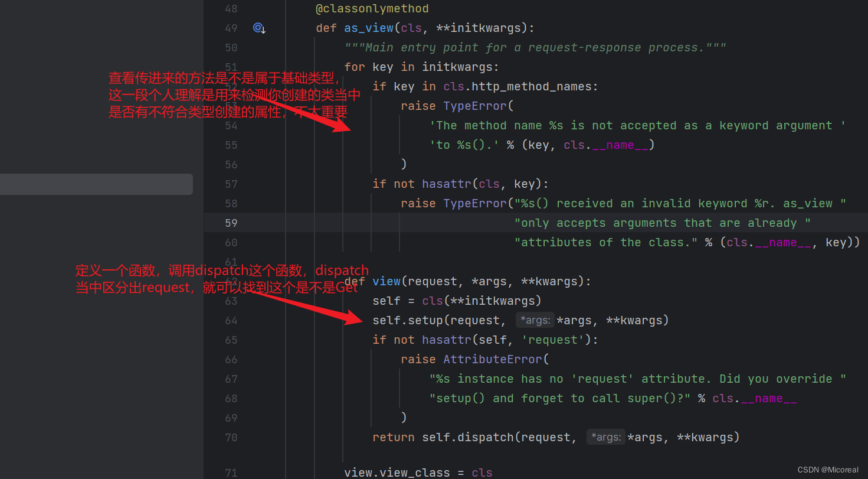Click the "%s instance has no 'request'" string
This screenshot has width=868, height=479.
coord(637,379)
